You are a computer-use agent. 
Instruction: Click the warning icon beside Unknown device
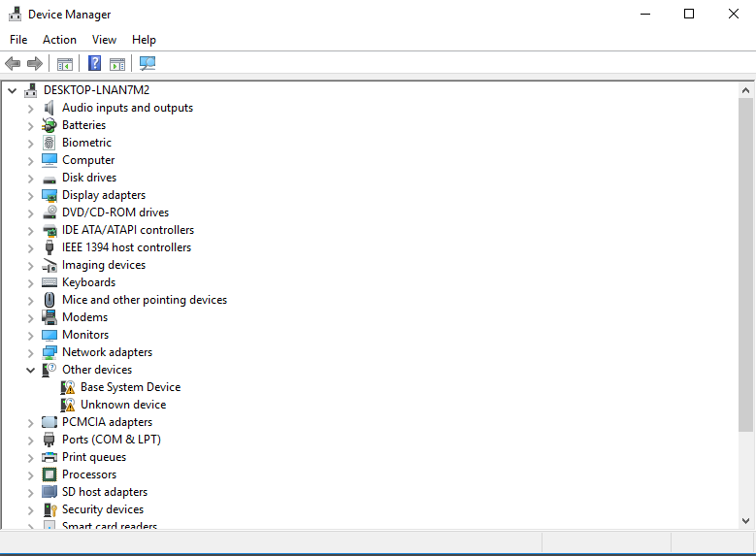[x=68, y=405]
